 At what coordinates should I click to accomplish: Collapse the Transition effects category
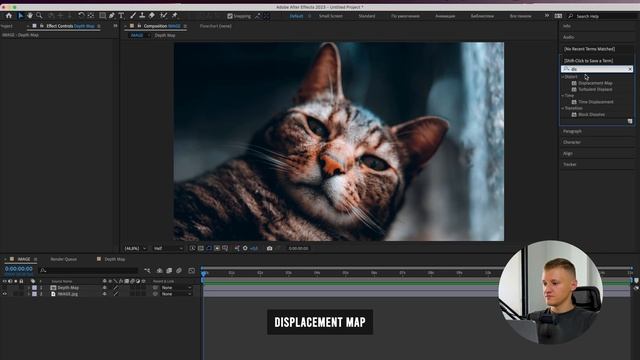[x=563, y=108]
